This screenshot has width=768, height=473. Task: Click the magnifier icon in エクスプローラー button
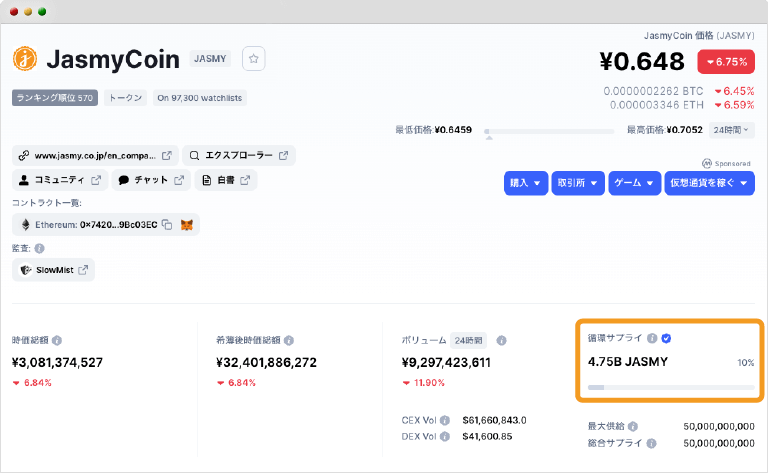194,156
